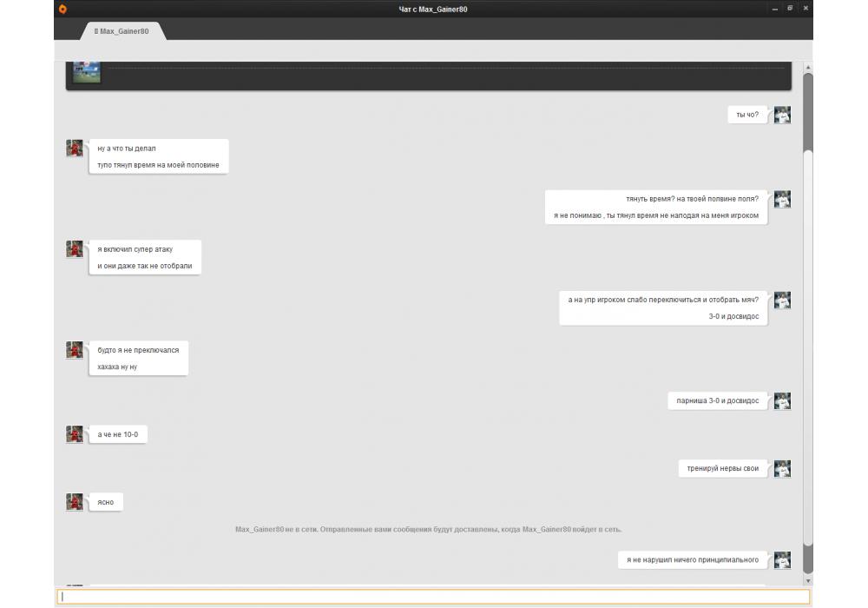Click the scroll down arrow of chat

coord(808,579)
